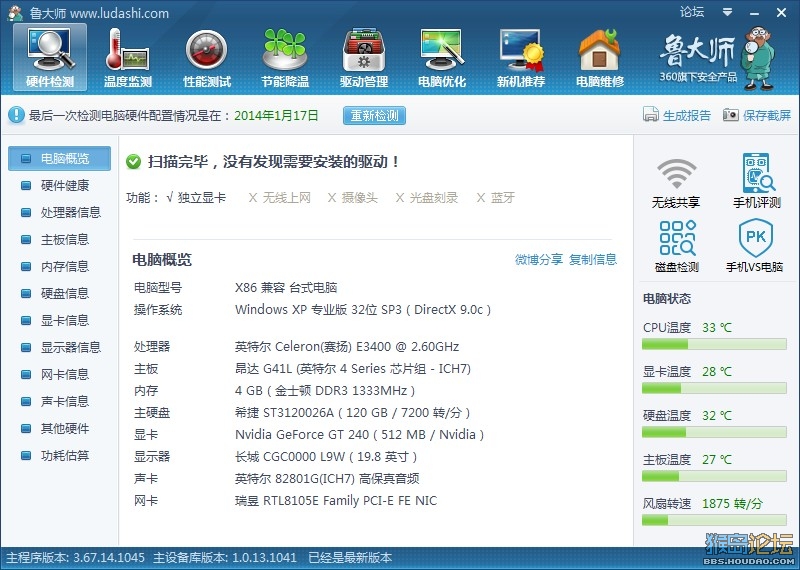
Task: Click the 显卡温度 progress bar
Action: pos(714,388)
